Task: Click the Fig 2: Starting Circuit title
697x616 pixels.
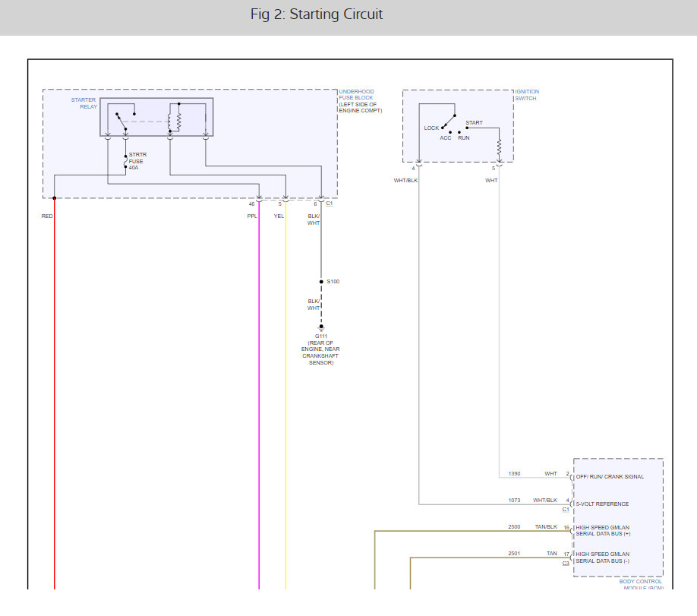Action: (x=317, y=14)
